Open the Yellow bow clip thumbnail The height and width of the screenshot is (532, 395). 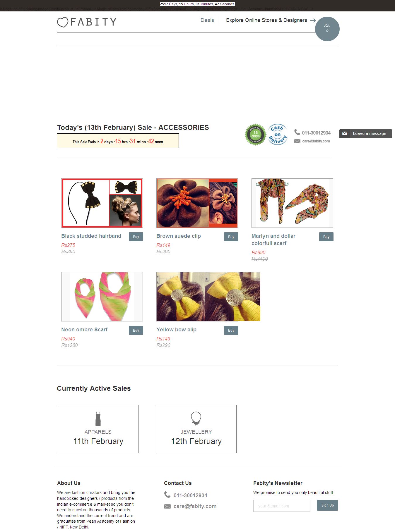click(x=208, y=297)
